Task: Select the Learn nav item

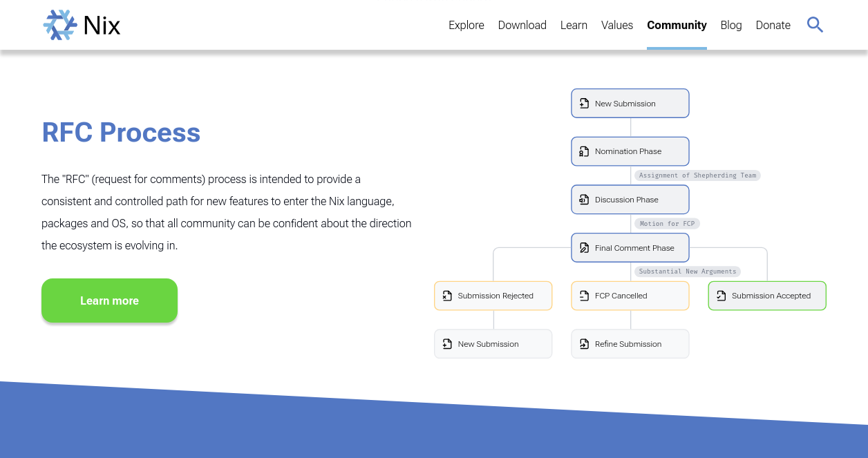Action: (x=574, y=25)
